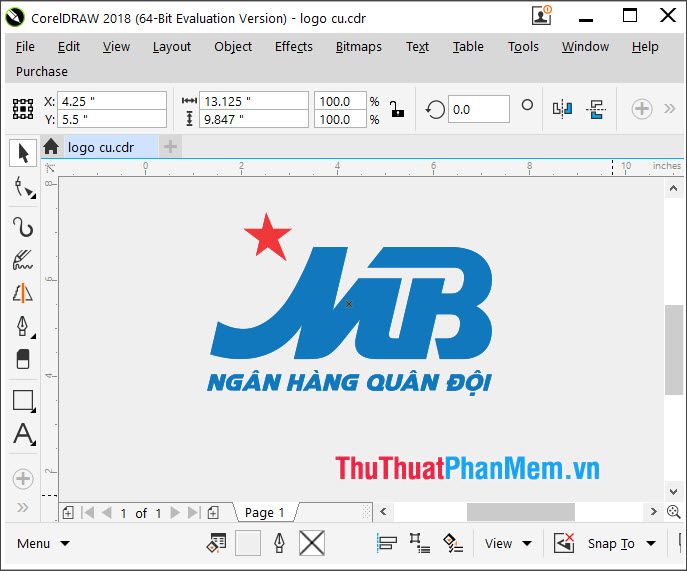Click the vertical scale percent field
Viewport: 687px width, 571px height.
click(340, 119)
